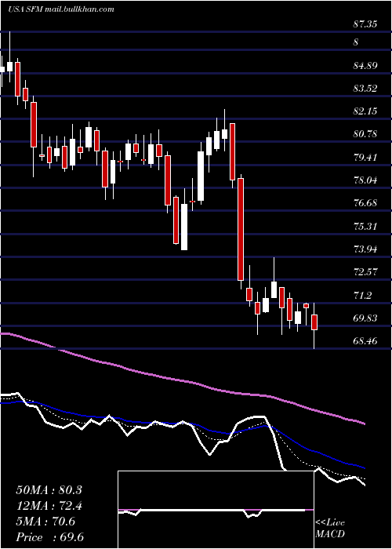Select the 87.35 price level label

point(365,24)
